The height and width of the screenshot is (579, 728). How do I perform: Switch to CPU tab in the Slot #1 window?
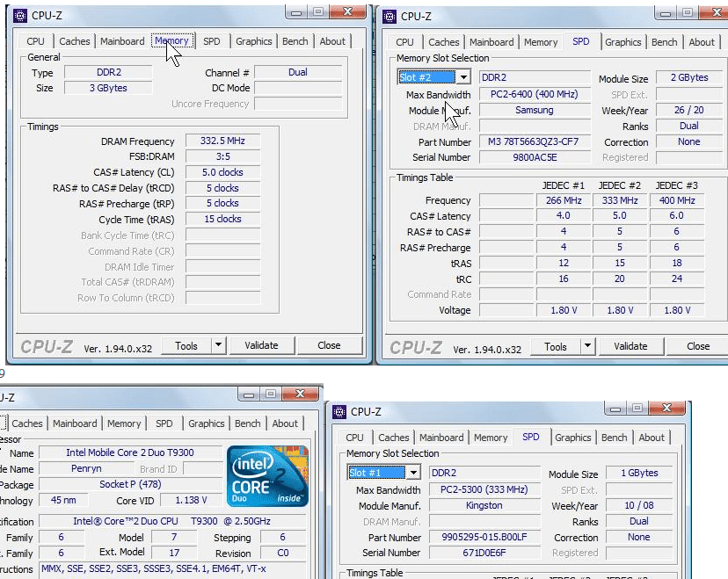(354, 438)
